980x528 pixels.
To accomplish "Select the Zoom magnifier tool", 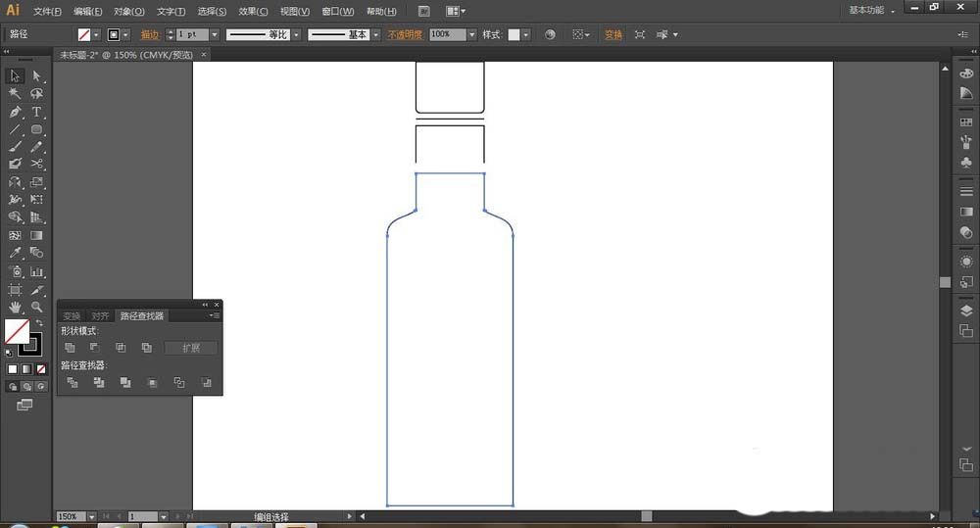I will tap(36, 308).
